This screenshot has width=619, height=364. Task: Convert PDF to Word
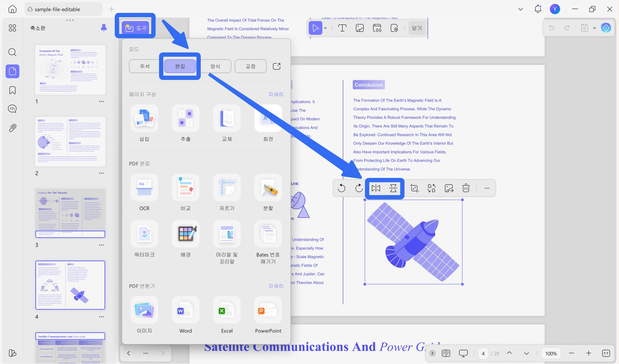[x=186, y=315]
